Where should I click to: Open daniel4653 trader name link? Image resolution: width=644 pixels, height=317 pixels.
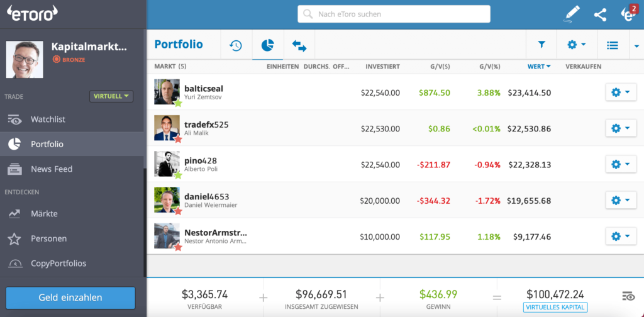pos(206,196)
